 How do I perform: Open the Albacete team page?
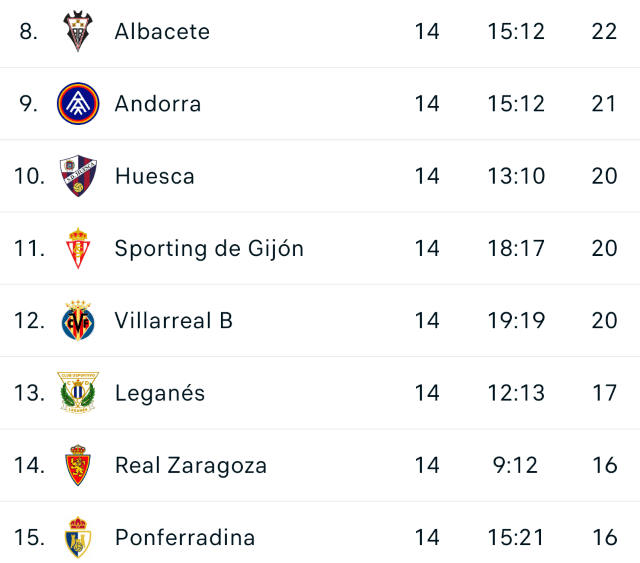point(162,31)
